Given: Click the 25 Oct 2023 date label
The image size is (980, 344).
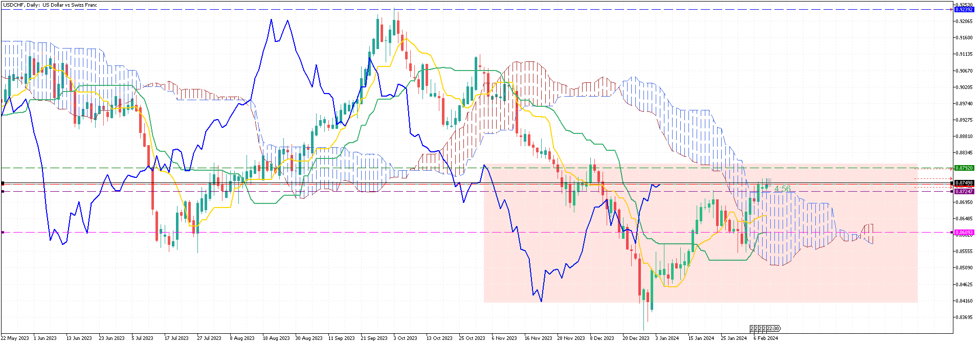Looking at the screenshot, I should pos(472,338).
